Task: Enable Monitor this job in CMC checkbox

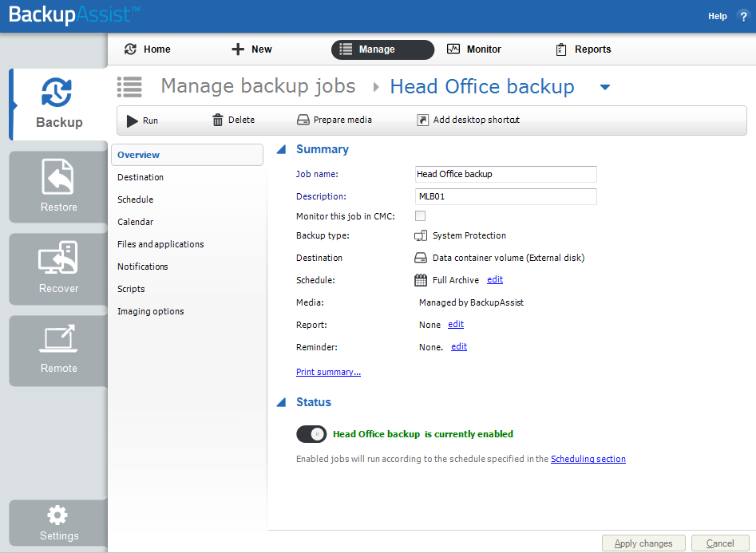Action: [421, 216]
